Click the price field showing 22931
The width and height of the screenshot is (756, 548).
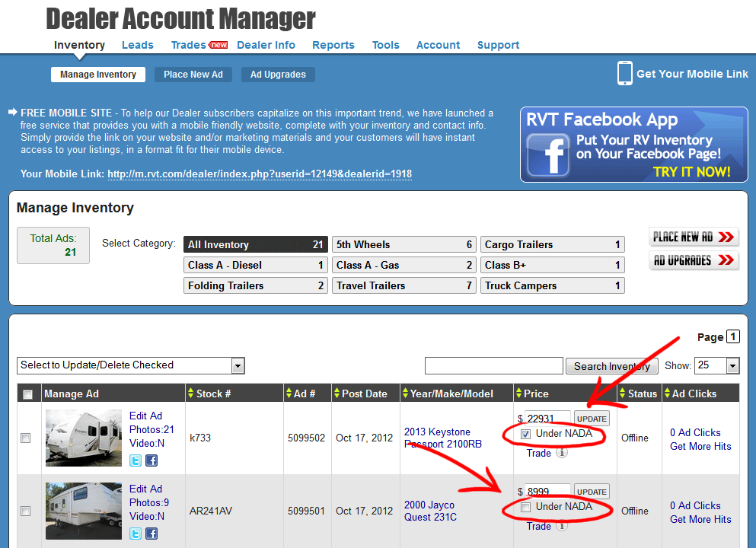point(547,419)
